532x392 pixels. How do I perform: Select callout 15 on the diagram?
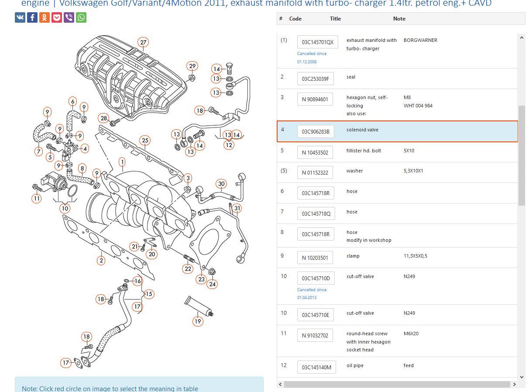click(x=149, y=294)
